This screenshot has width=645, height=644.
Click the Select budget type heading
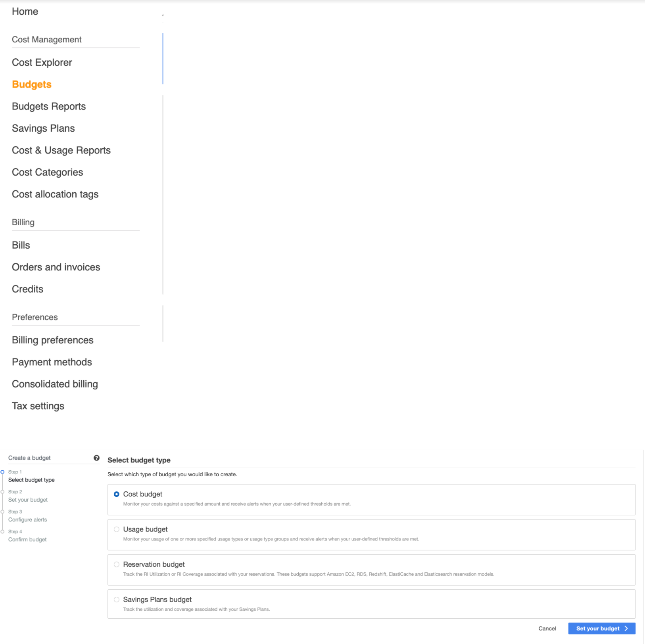pos(139,460)
